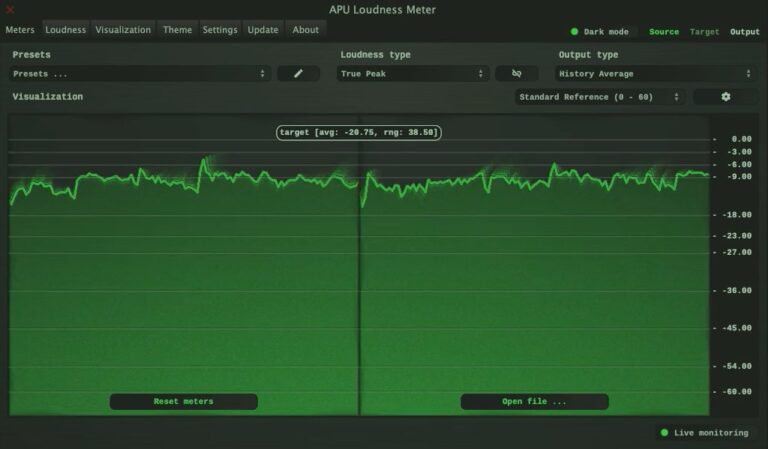Image resolution: width=768 pixels, height=449 pixels.
Task: Click the target avg/rng readout label
Action: pyautogui.click(x=359, y=133)
